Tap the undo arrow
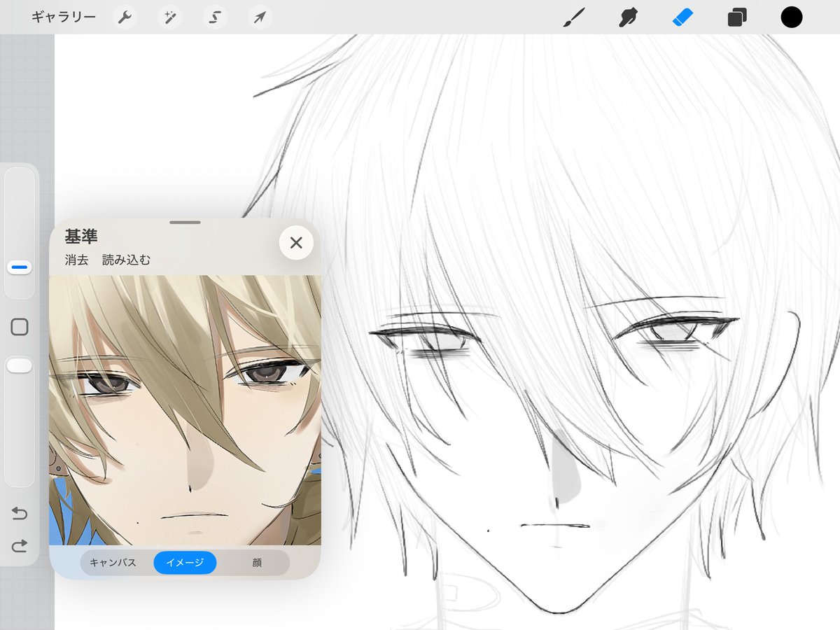 tap(20, 514)
